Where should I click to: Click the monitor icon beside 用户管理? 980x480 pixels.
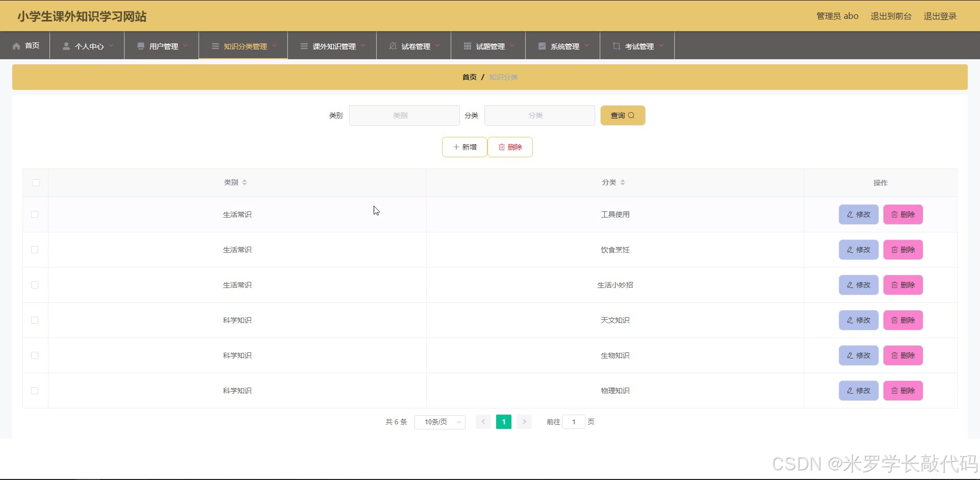[140, 46]
